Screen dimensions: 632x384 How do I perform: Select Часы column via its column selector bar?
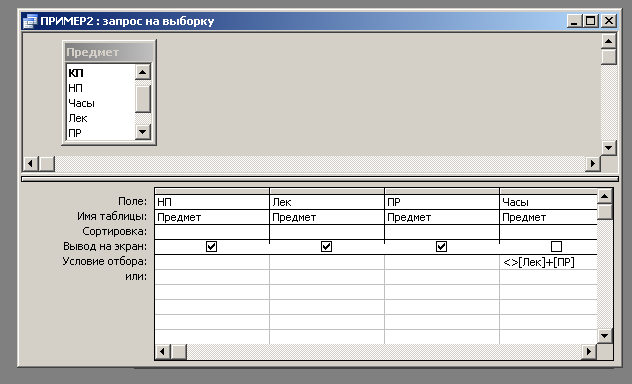pos(549,191)
